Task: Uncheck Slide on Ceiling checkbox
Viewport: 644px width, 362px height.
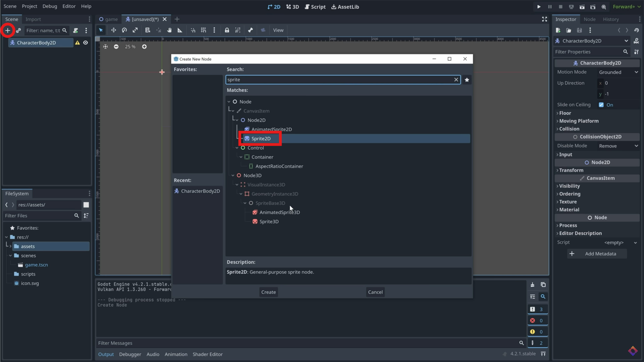Action: 601,105
